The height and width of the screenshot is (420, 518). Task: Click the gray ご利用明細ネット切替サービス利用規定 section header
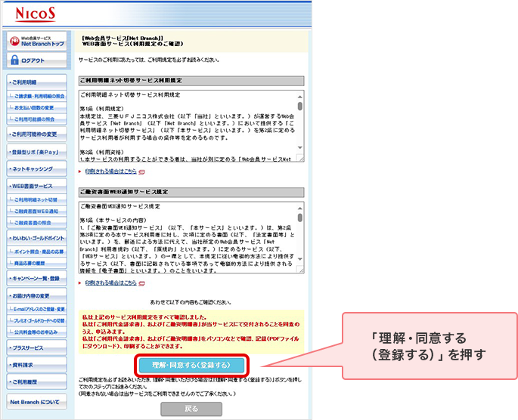click(x=191, y=81)
